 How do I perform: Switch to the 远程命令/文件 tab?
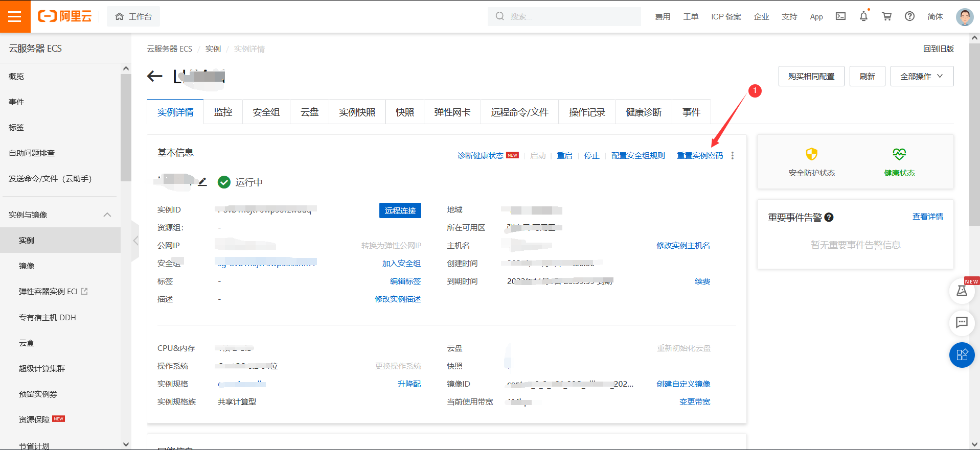coord(520,112)
